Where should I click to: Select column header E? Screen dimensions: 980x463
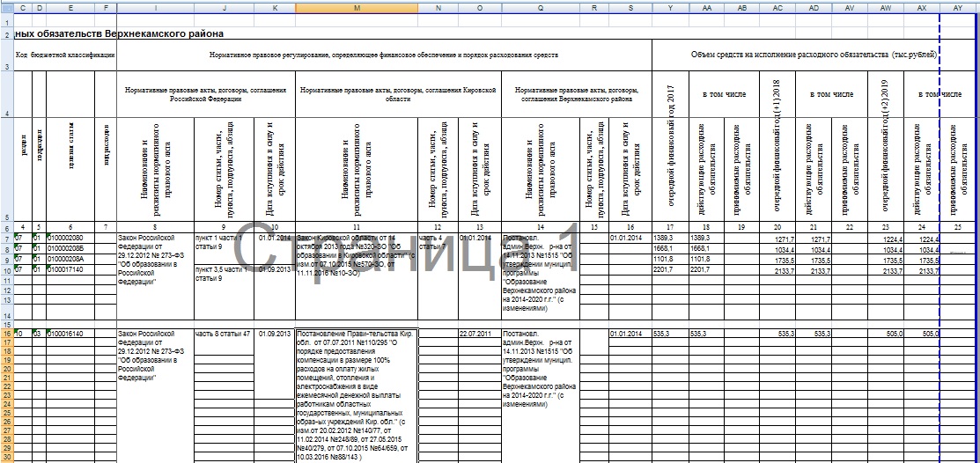tap(70, 8)
